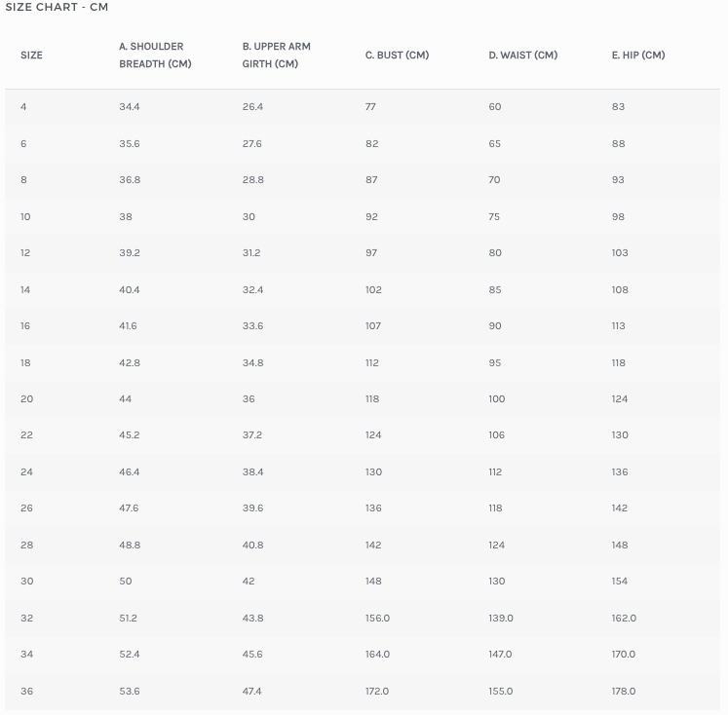Click the bust value 97 for size 12

click(371, 253)
